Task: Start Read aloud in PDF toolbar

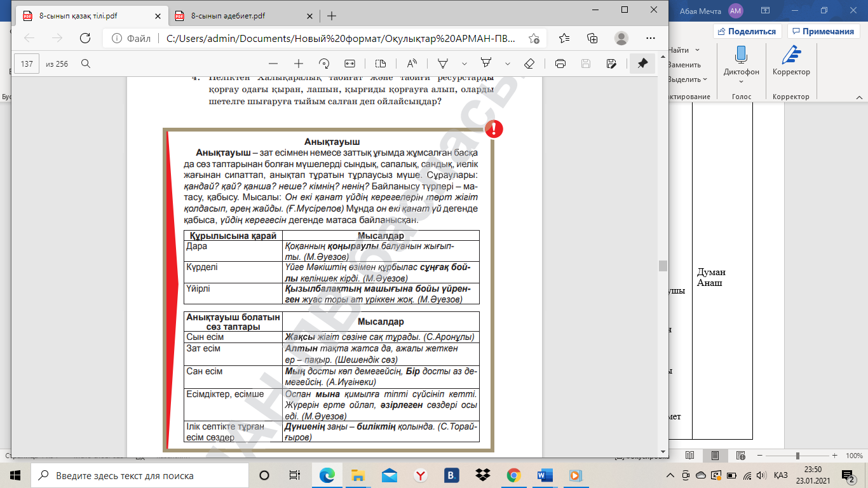Action: point(412,64)
